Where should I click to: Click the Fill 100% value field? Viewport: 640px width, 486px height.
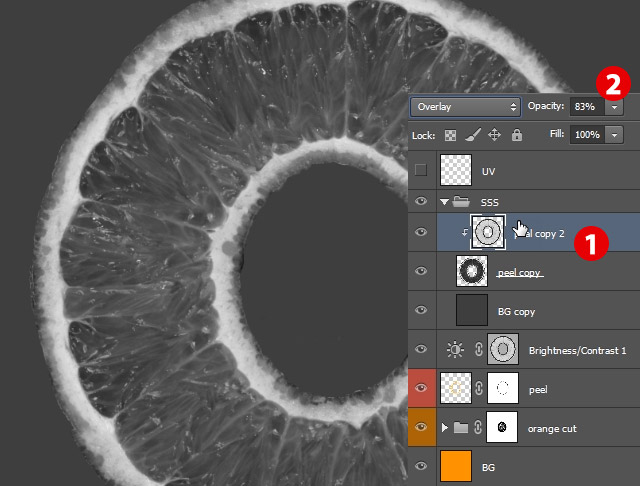pos(587,135)
